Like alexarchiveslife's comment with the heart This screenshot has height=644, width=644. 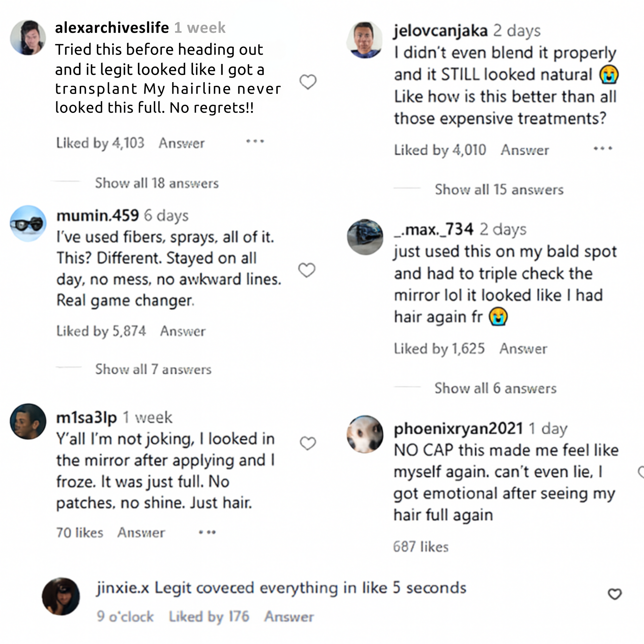click(x=308, y=82)
